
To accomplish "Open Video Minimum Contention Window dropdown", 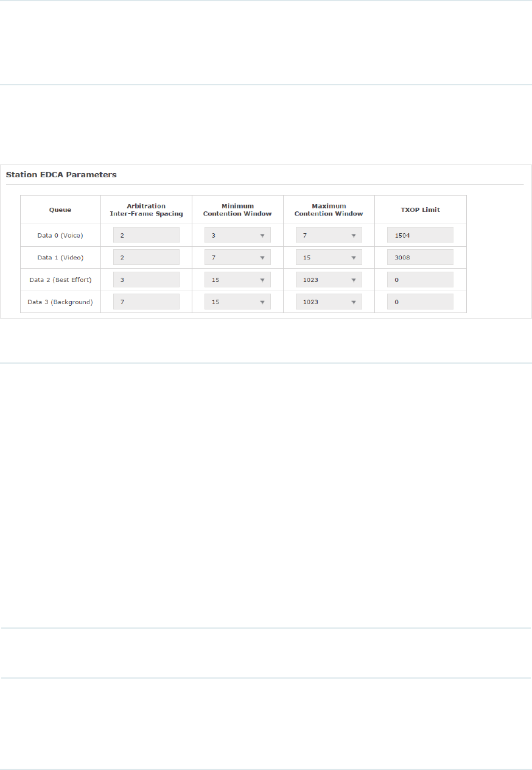I will [x=237, y=257].
